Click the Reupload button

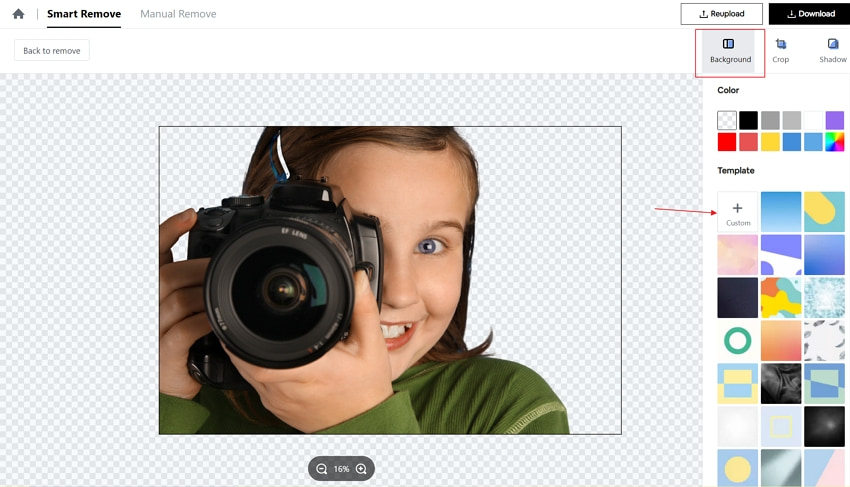tap(722, 14)
